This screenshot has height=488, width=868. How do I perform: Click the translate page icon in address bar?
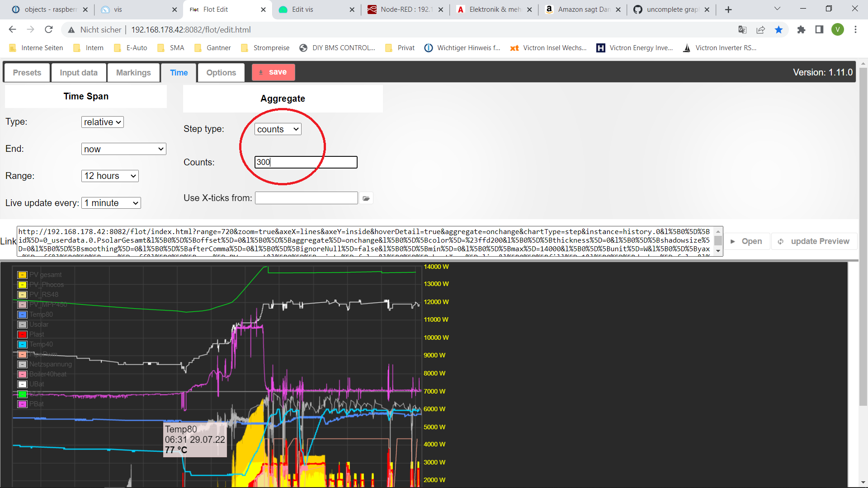(742, 29)
